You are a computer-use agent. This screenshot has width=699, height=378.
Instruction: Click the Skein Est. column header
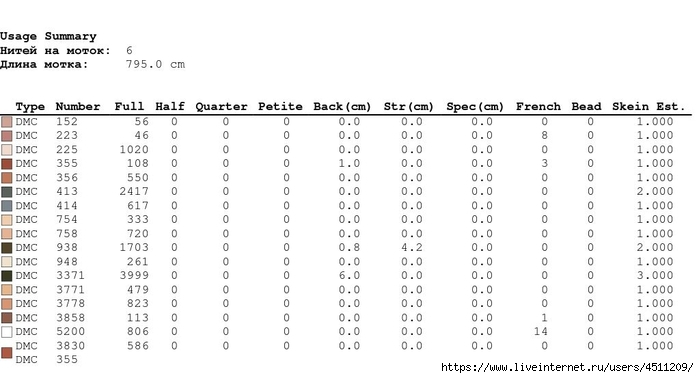pyautogui.click(x=648, y=107)
